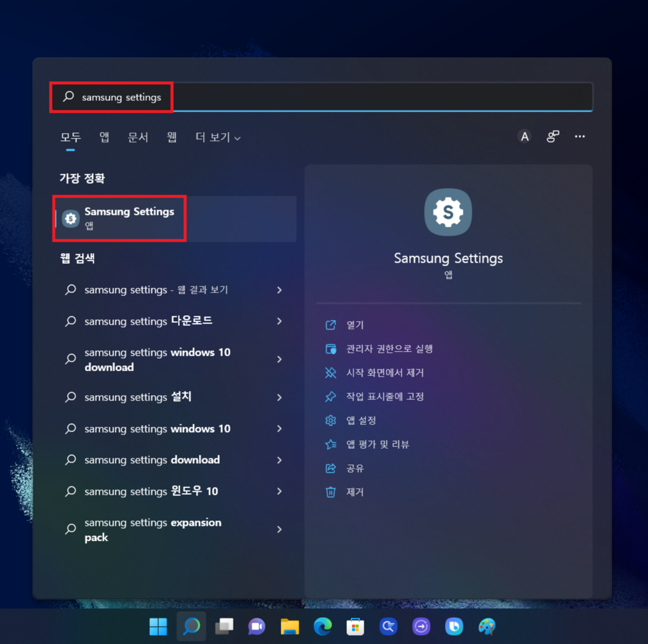Expand arrow for 'samsung settings 윈도우 10'
This screenshot has width=648, height=644.
click(x=280, y=491)
